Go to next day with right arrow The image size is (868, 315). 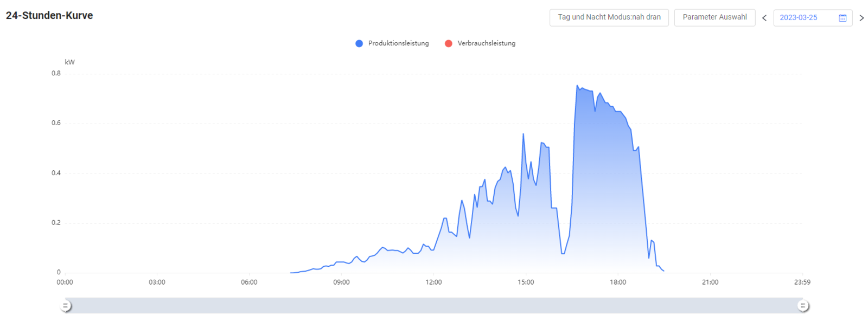(861, 18)
